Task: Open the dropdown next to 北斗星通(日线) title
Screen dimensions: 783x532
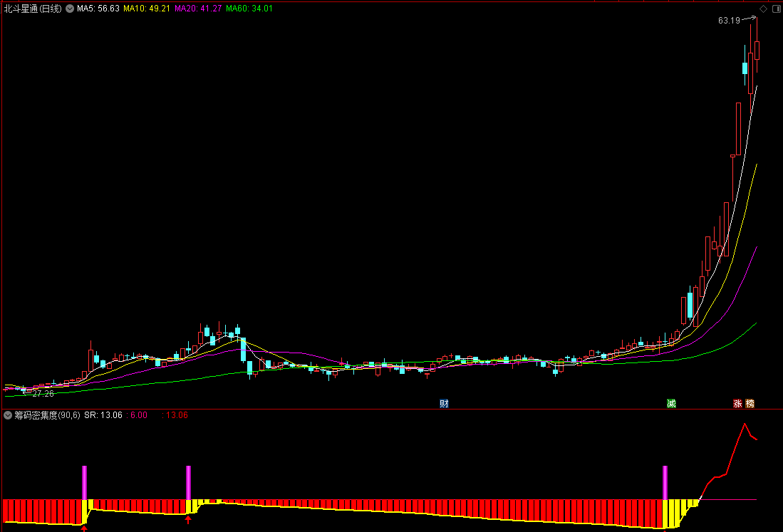Action: (x=70, y=9)
